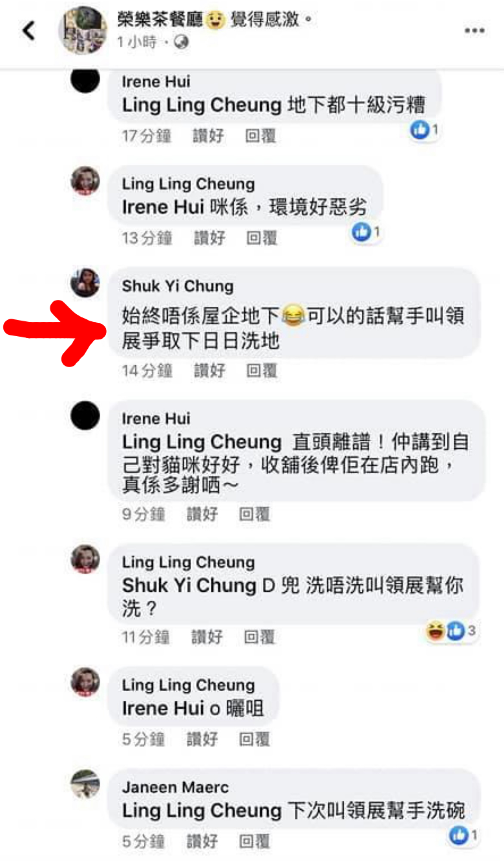Open Shuk Yi Chung name link
Image resolution: width=504 pixels, height=861 pixels.
(177, 286)
